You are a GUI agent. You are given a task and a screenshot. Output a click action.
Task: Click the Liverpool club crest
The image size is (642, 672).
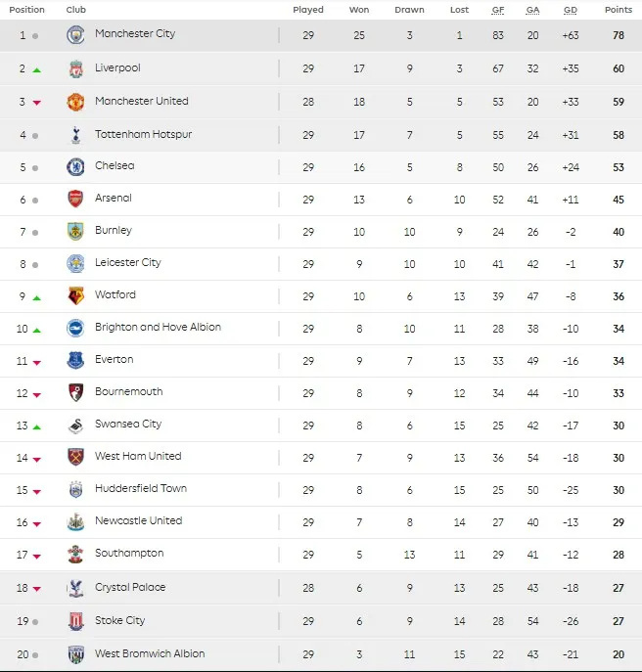[76, 68]
